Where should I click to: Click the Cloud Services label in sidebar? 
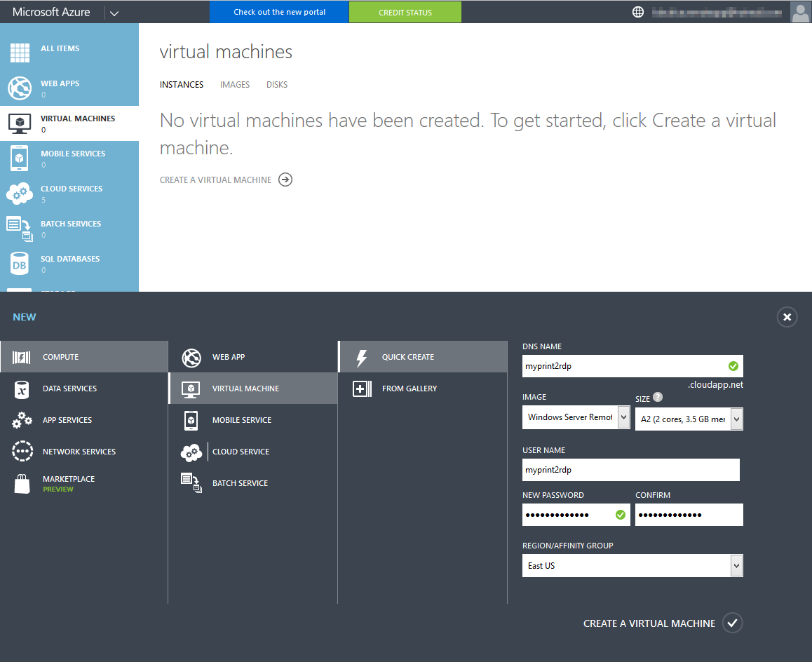72,189
